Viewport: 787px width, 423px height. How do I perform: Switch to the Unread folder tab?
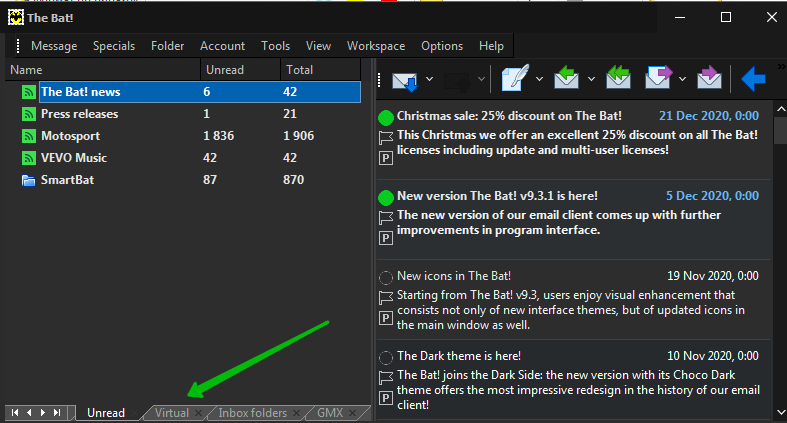point(106,413)
